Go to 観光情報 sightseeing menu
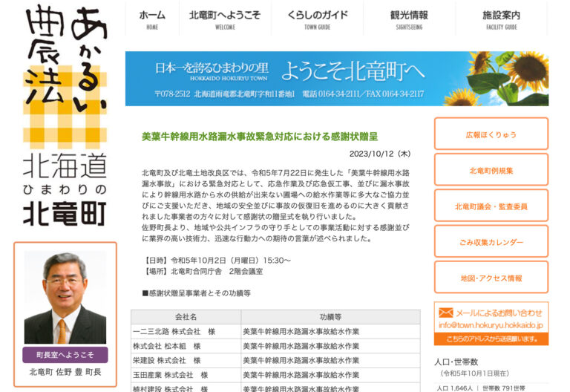The width and height of the screenshot is (570, 392). [x=409, y=19]
